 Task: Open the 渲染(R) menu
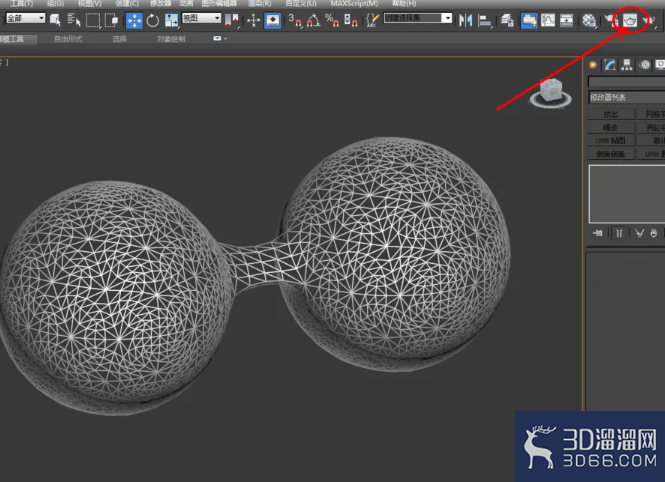[x=260, y=3]
